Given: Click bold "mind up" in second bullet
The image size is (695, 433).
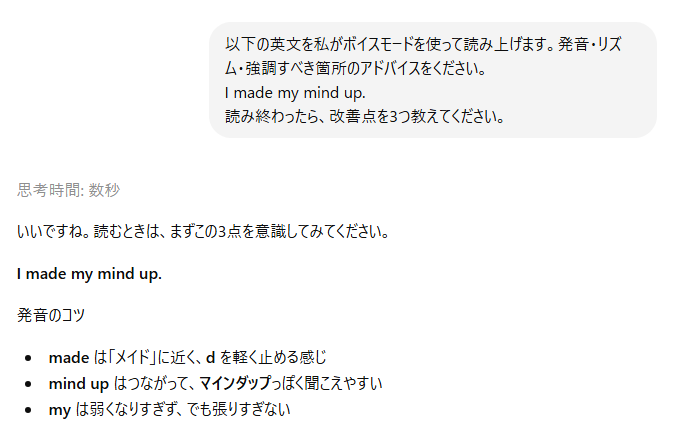Looking at the screenshot, I should pyautogui.click(x=79, y=383).
